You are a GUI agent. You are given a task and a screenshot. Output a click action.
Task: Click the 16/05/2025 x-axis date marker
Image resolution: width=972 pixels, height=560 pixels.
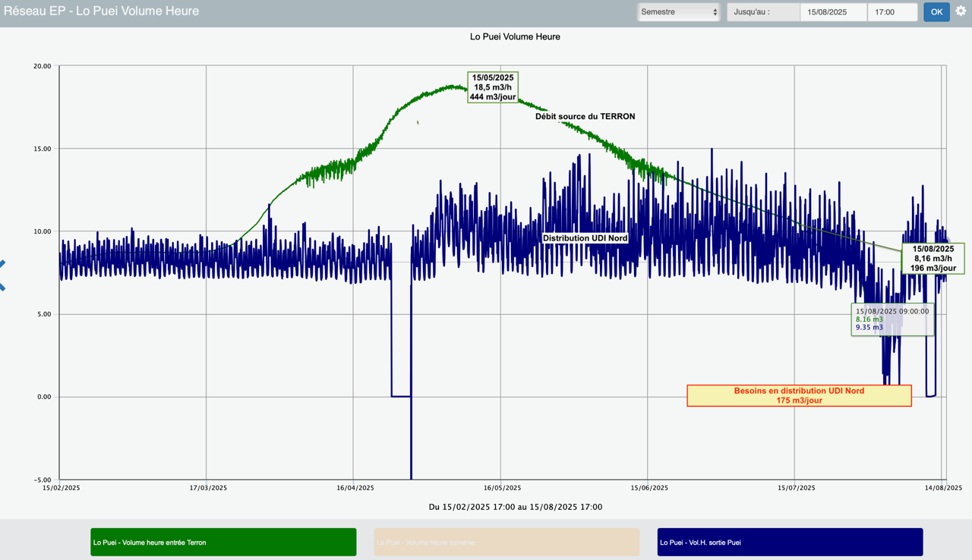[x=502, y=488]
